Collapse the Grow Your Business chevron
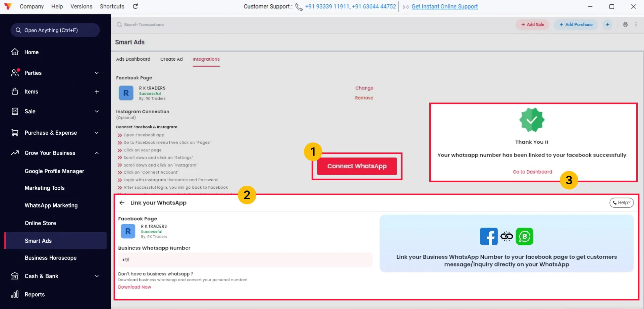This screenshot has height=309, width=644. 97,153
